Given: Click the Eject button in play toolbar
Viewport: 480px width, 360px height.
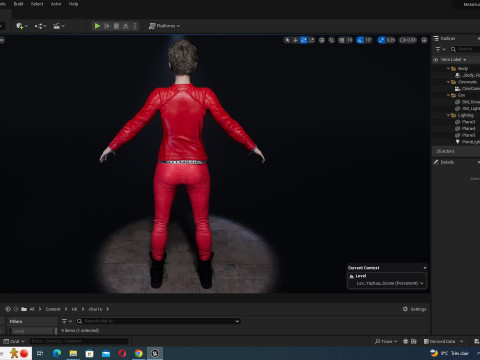Looking at the screenshot, I should pos(126,26).
